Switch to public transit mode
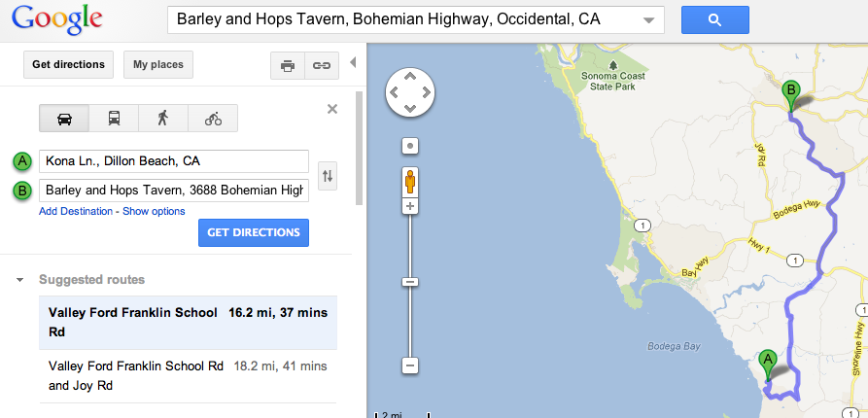 point(114,119)
